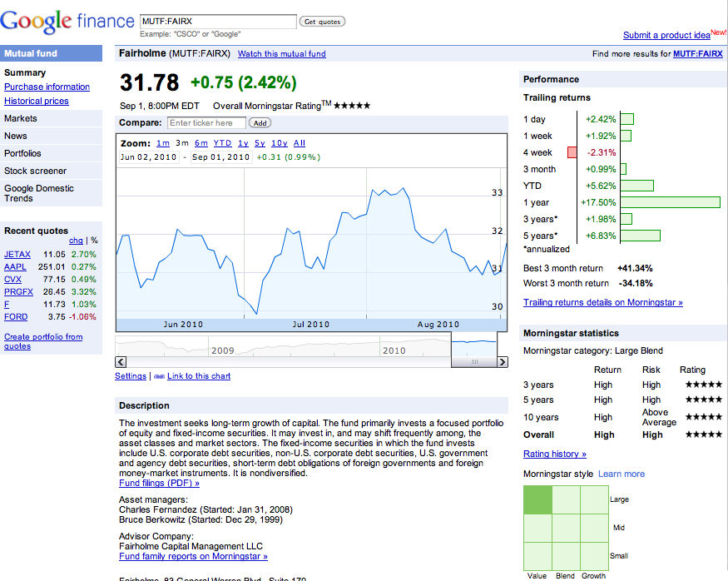Click the Get quotes button
The image size is (728, 581).
(322, 22)
